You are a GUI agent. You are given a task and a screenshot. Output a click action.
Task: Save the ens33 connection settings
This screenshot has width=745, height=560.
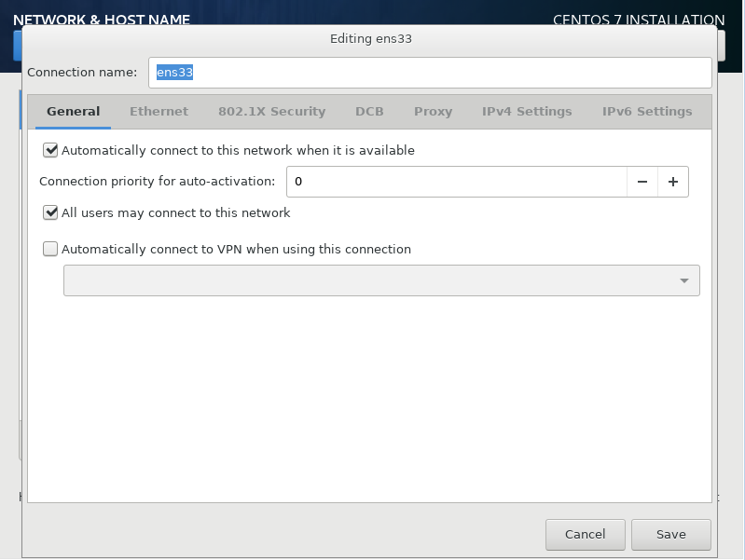tap(671, 534)
